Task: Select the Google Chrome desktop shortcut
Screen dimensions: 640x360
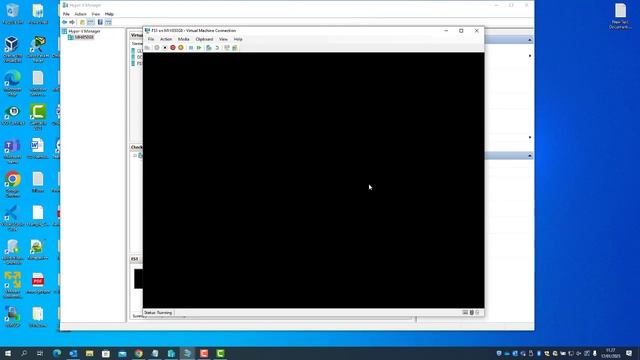Action: 13,184
